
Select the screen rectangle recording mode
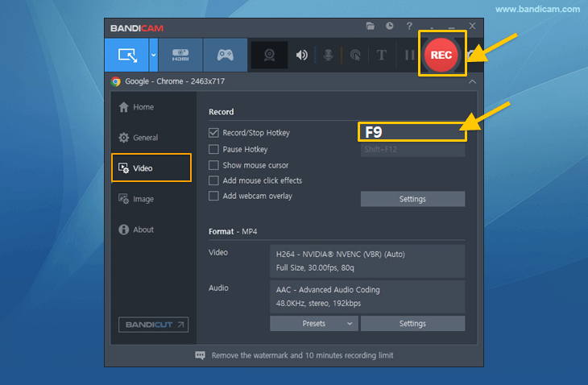pyautogui.click(x=126, y=55)
